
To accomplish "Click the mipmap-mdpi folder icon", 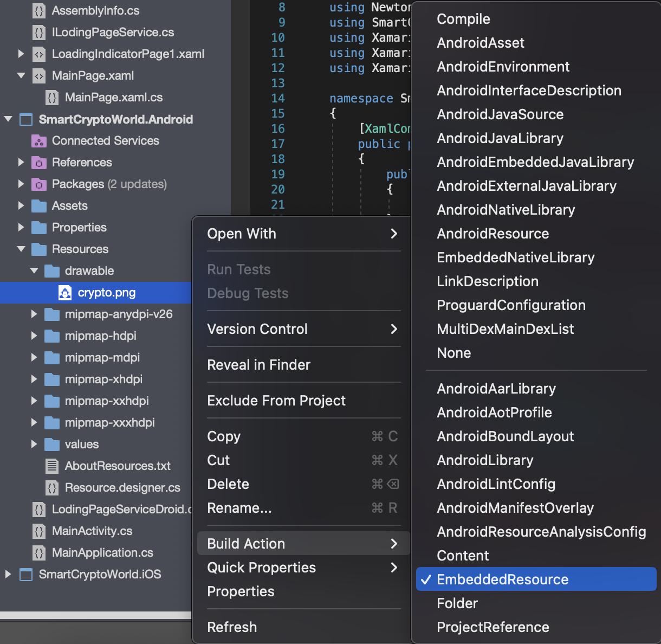I will click(x=51, y=358).
